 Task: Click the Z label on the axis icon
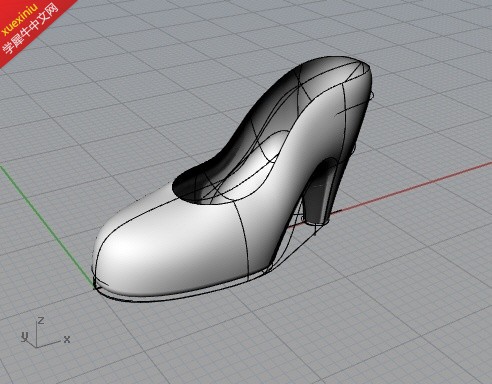click(41, 321)
